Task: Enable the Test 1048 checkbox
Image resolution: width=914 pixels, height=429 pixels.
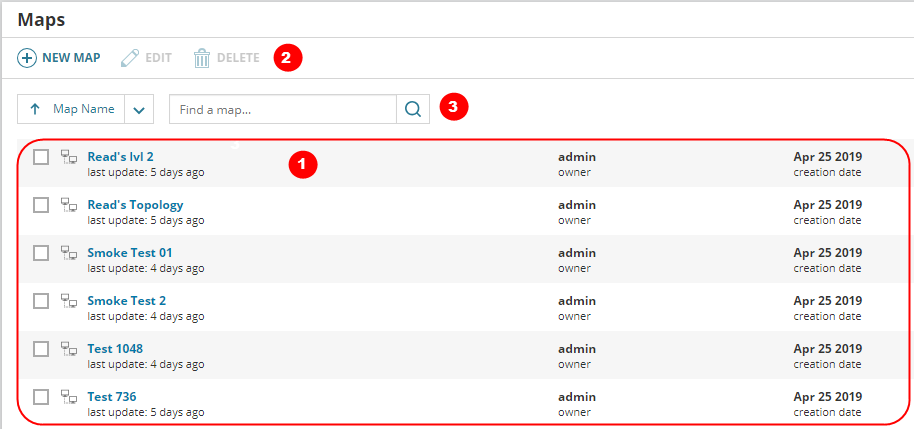Action: pyautogui.click(x=41, y=349)
